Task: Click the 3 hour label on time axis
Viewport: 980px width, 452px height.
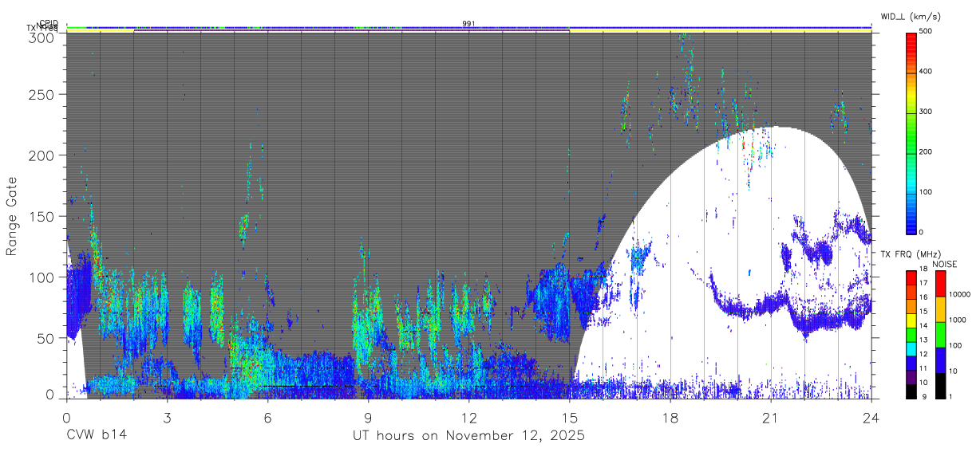Action: pos(167,417)
